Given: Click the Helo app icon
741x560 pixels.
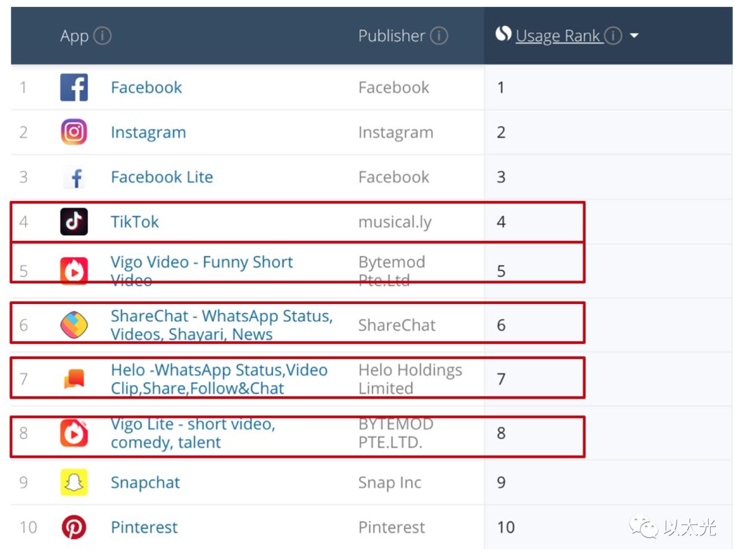Looking at the screenshot, I should point(73,379).
